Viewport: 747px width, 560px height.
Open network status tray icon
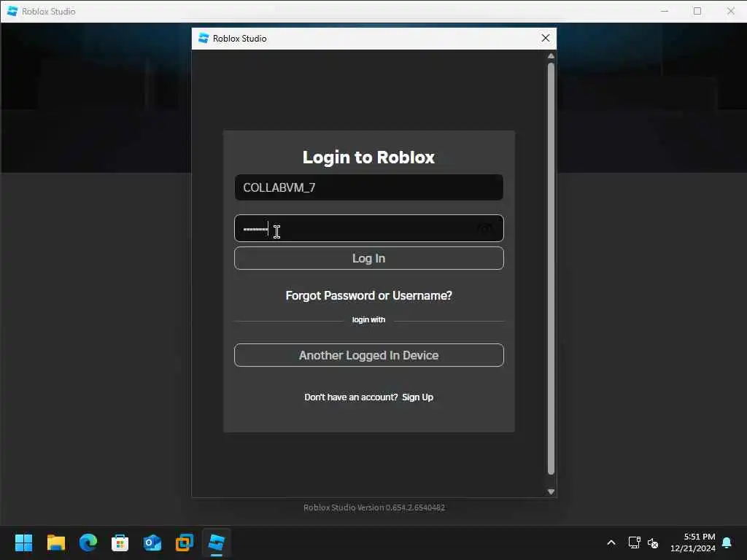point(634,542)
